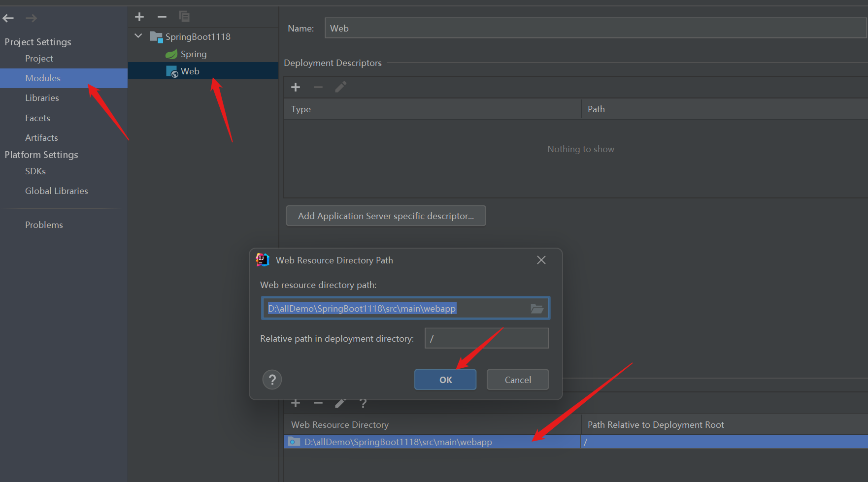Edit web resource directory pencil icon
This screenshot has height=482, width=868.
tap(340, 404)
